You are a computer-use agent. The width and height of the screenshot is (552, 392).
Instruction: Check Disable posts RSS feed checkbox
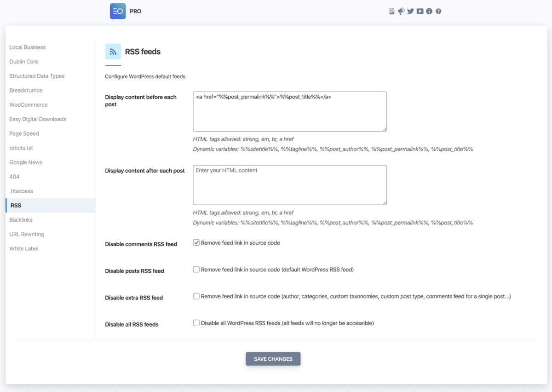(196, 270)
